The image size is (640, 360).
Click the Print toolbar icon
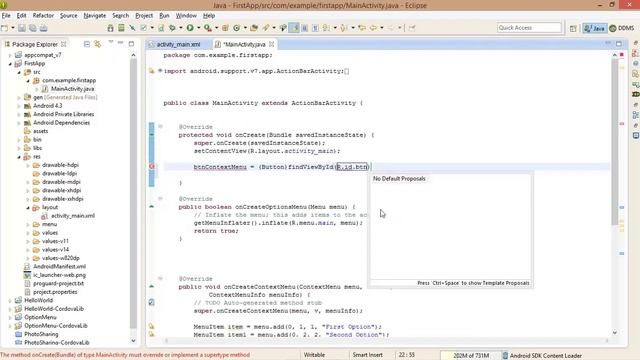click(43, 28)
